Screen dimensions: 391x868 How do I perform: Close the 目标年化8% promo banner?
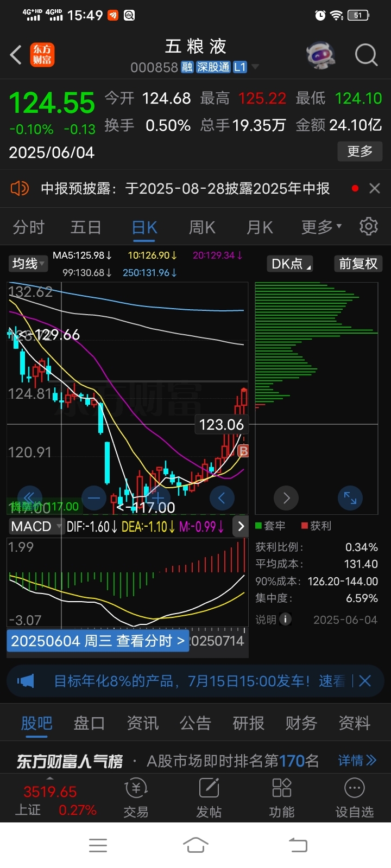(x=365, y=681)
